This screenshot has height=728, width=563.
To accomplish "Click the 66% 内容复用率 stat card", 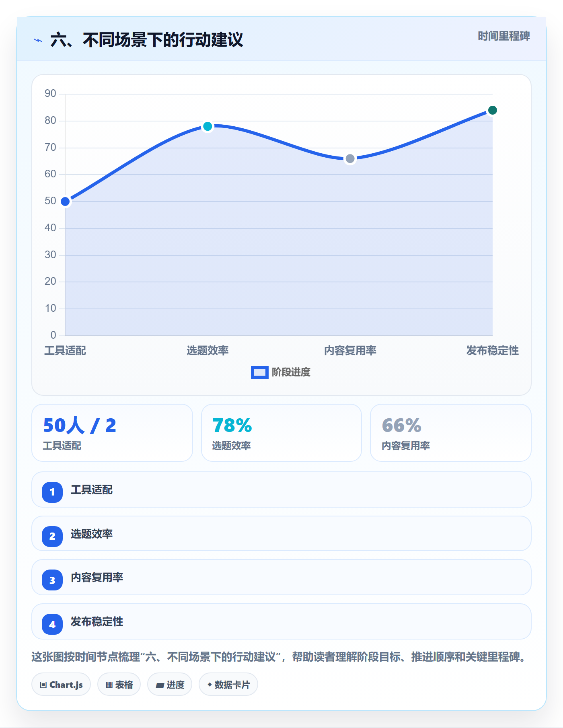I will point(451,433).
